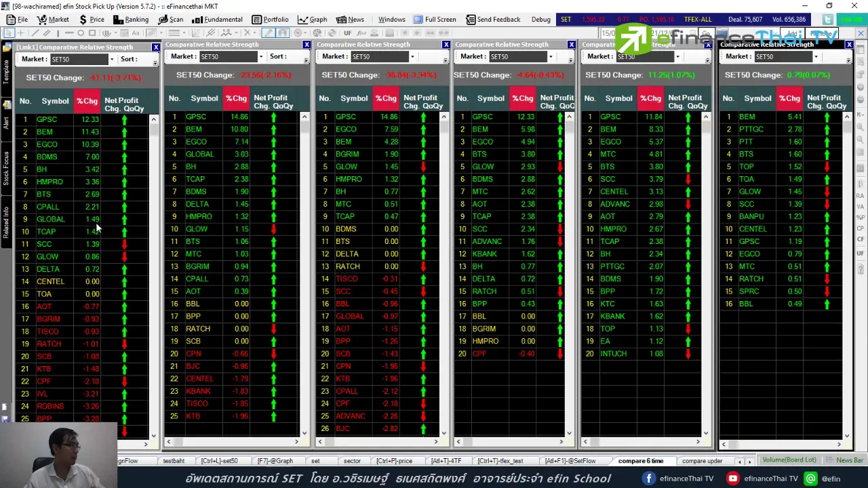Click Net Profit Chg. QoQ header in third panel
This screenshot has width=868, height=488.
tap(422, 102)
